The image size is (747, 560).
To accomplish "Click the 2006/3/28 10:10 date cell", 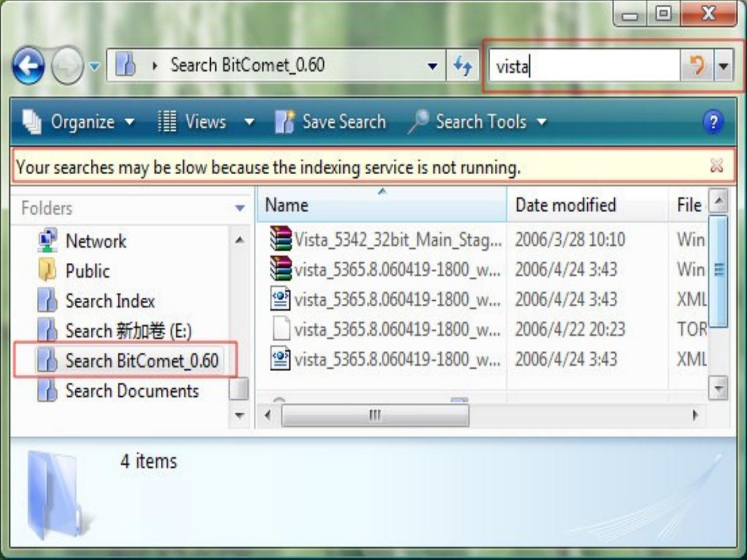I will click(x=570, y=240).
